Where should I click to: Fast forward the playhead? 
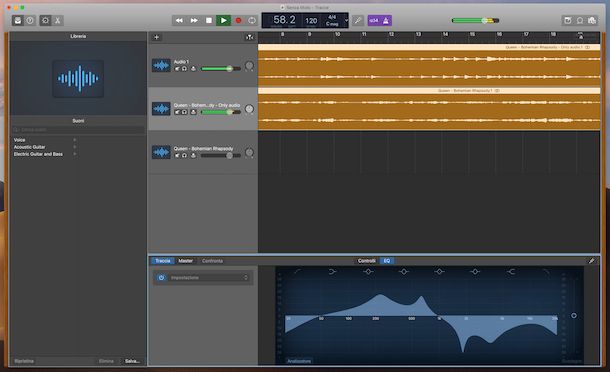click(x=194, y=20)
